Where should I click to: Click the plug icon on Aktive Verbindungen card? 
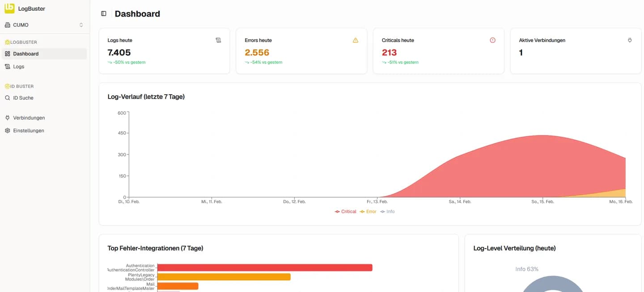(630, 40)
